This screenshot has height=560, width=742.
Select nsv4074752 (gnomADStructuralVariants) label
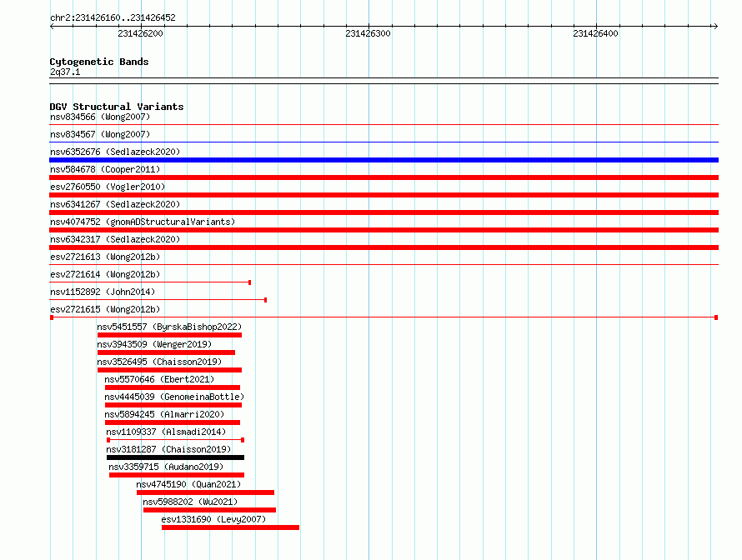(143, 222)
